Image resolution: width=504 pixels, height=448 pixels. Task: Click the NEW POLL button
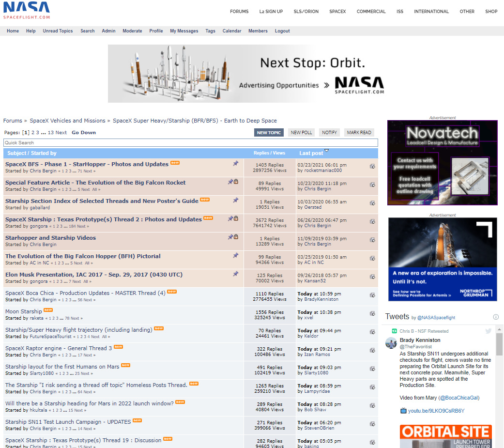coord(301,133)
